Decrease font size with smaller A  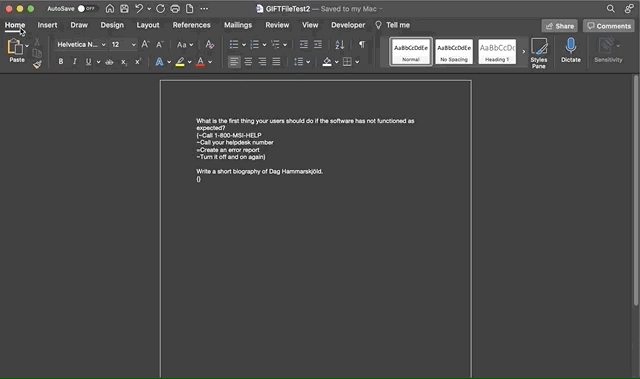(160, 44)
